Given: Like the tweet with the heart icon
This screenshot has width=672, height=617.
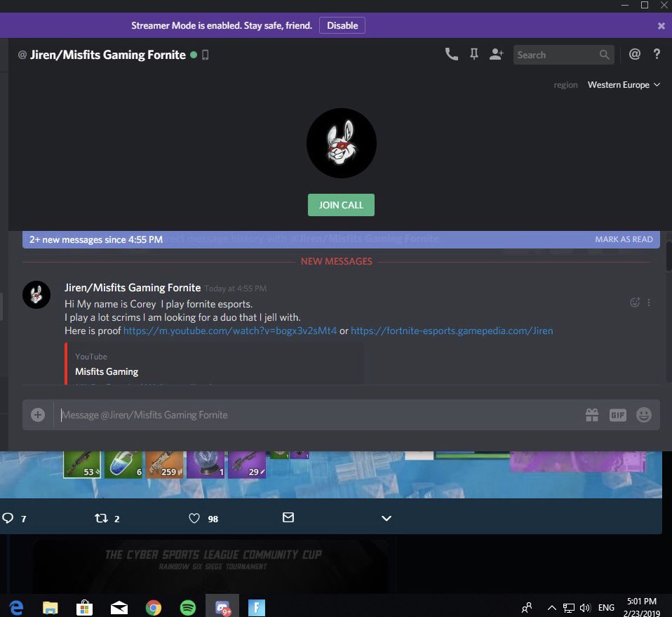Looking at the screenshot, I should [194, 518].
